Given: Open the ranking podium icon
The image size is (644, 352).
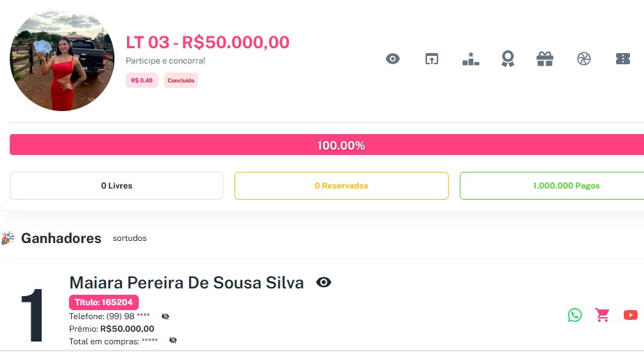Looking at the screenshot, I should pyautogui.click(x=471, y=59).
